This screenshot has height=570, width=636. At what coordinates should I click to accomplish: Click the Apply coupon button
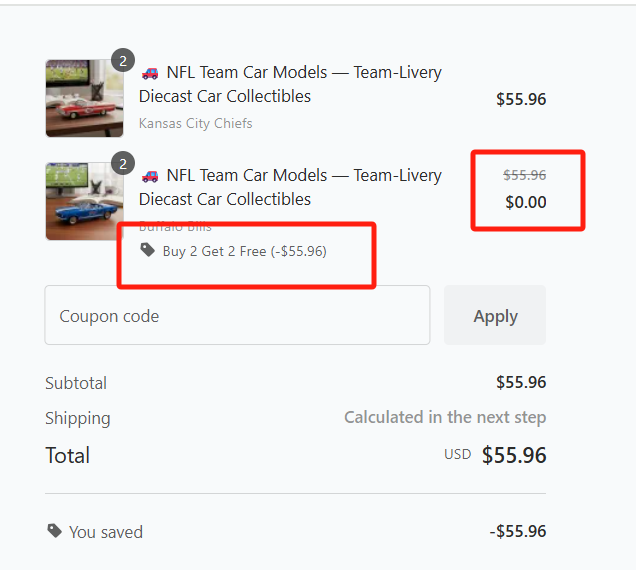coord(495,316)
